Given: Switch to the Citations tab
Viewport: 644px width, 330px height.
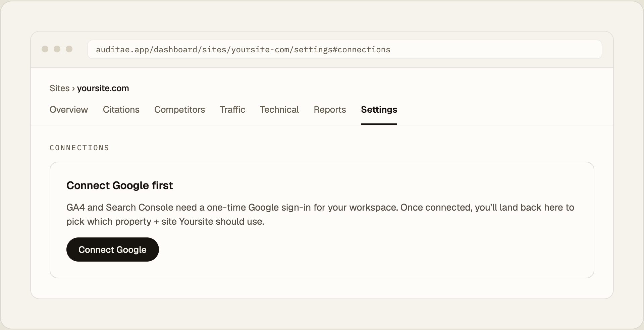Looking at the screenshot, I should tap(121, 110).
